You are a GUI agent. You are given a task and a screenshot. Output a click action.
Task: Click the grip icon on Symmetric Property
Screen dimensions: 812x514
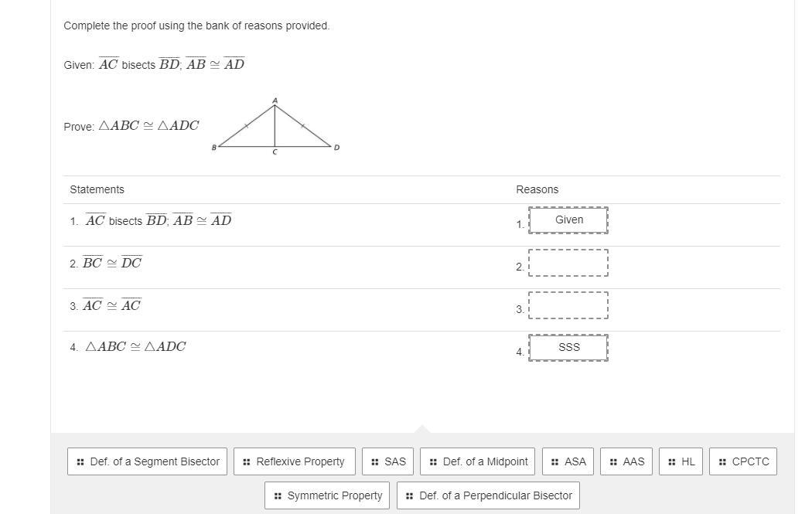click(x=278, y=495)
